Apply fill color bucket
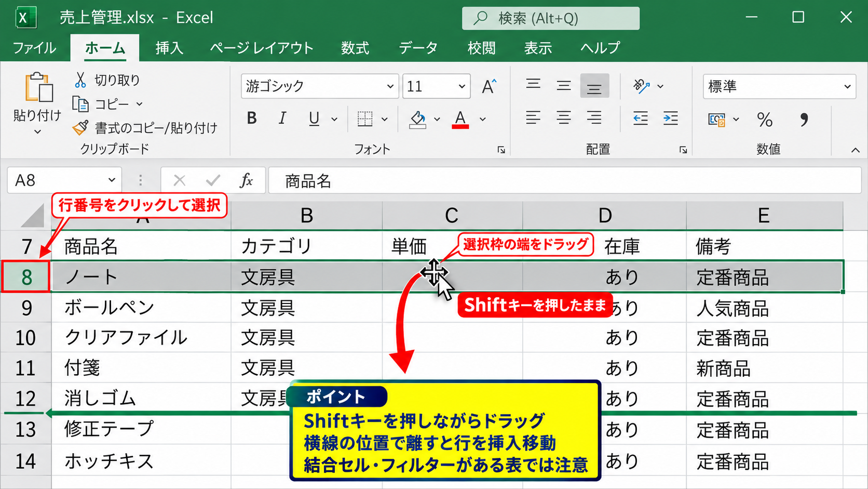868x489 pixels. point(418,119)
